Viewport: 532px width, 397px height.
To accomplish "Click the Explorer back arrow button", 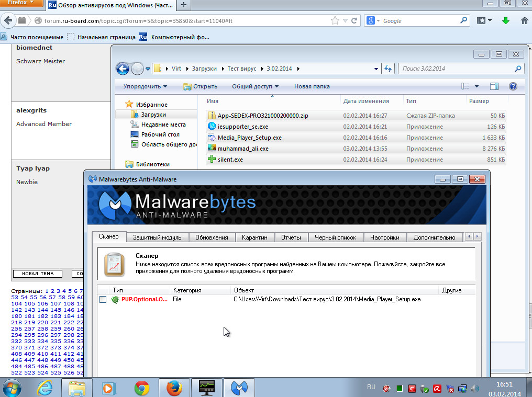I will point(123,69).
